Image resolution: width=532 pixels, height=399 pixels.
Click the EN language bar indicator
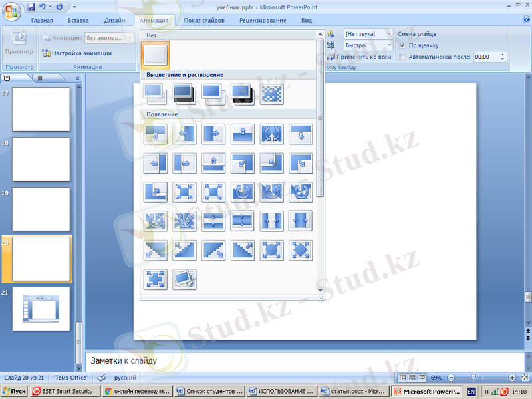pyautogui.click(x=471, y=392)
